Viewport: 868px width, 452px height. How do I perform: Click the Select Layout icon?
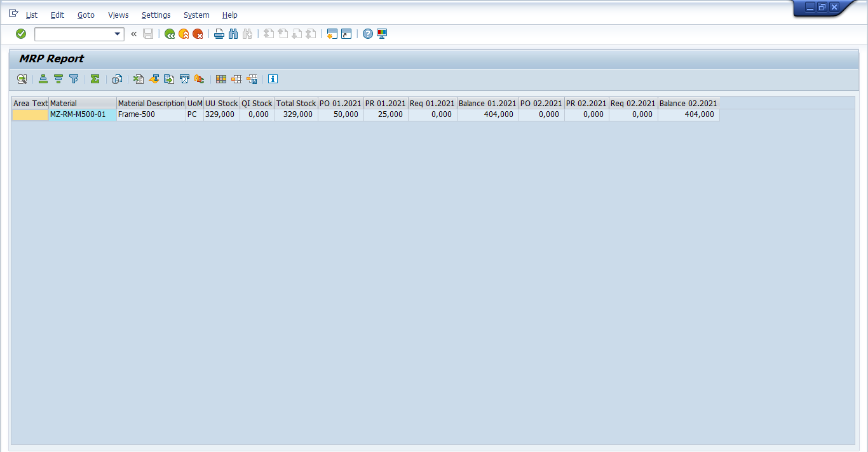tap(236, 79)
